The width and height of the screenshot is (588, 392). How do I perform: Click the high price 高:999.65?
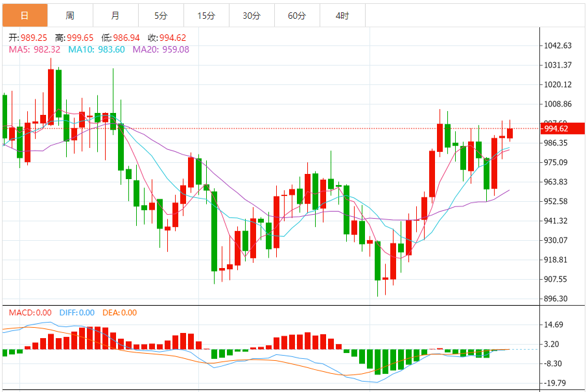coord(75,38)
